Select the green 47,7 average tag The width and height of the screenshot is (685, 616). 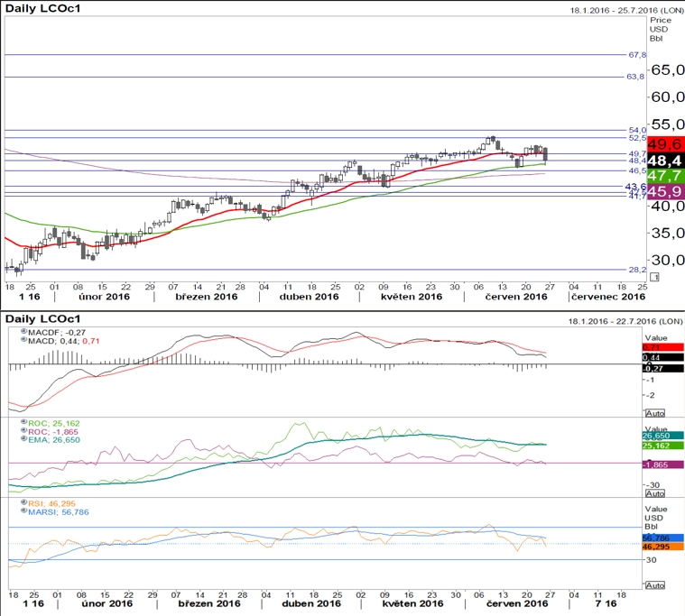tap(666, 176)
